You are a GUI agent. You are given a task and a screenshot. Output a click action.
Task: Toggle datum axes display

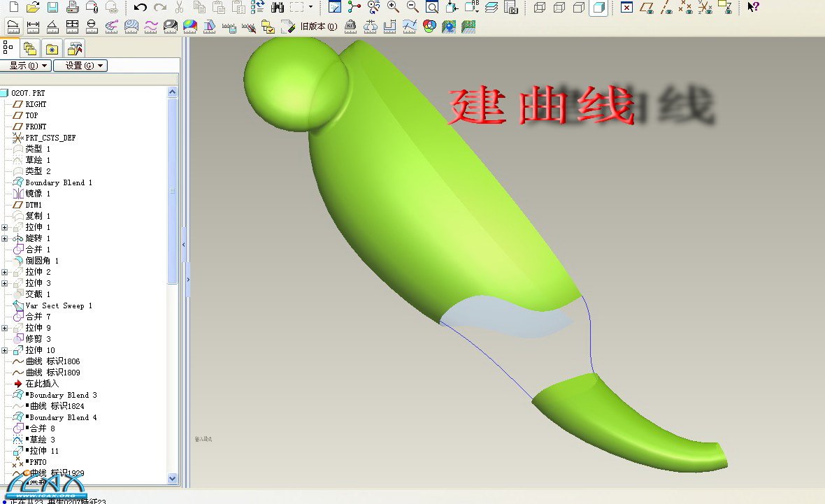[667, 8]
